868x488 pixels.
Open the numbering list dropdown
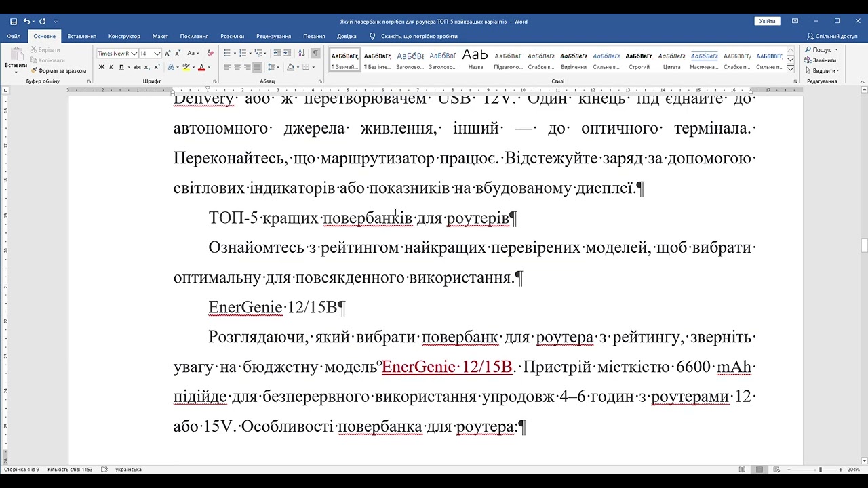(x=250, y=54)
